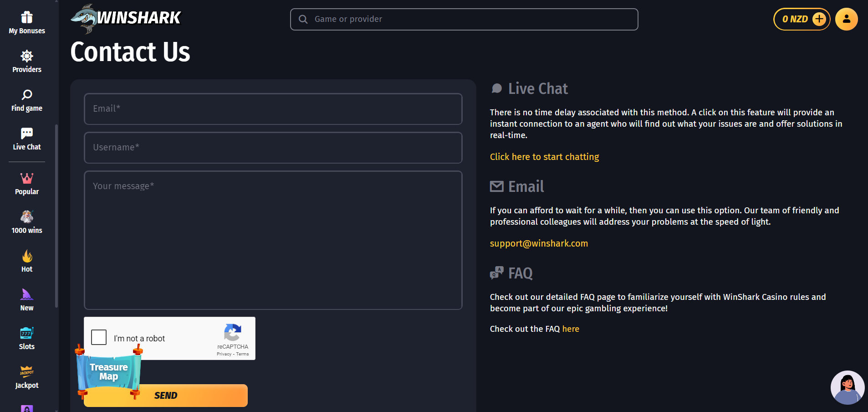Open Providers from the sidebar
This screenshot has width=868, height=412.
(27, 62)
